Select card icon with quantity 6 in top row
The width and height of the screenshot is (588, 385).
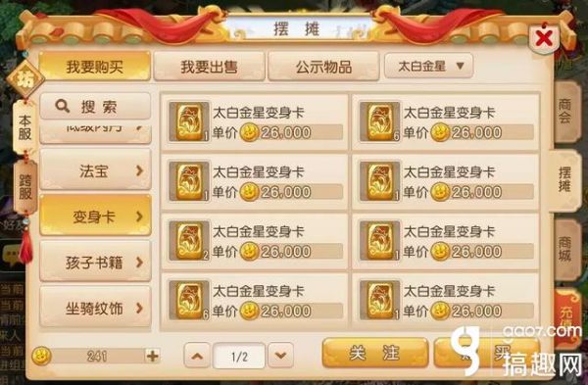point(379,121)
